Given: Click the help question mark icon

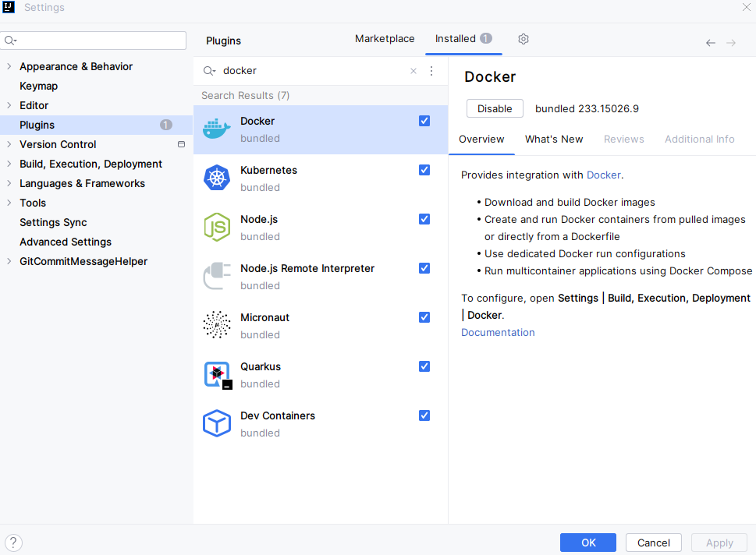Looking at the screenshot, I should click(13, 543).
